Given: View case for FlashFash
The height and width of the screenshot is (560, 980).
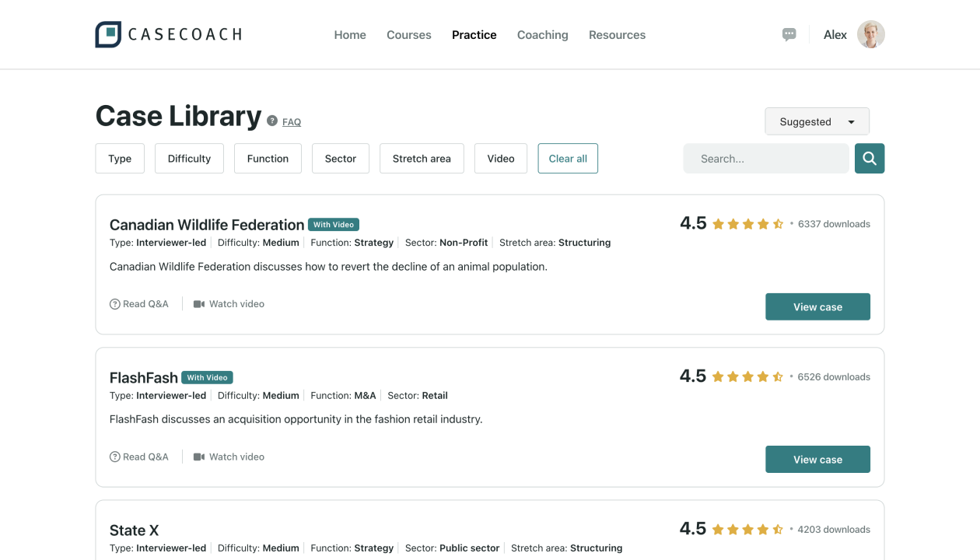Looking at the screenshot, I should coord(817,460).
